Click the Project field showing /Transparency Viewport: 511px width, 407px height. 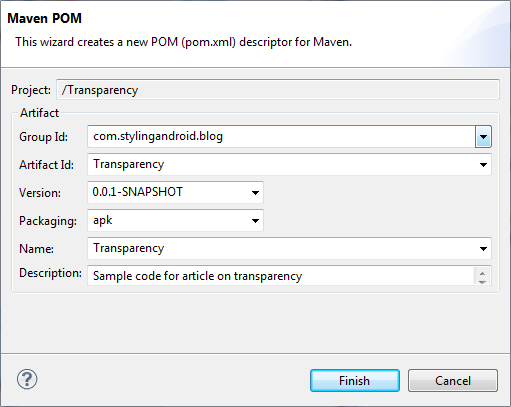pyautogui.click(x=278, y=90)
